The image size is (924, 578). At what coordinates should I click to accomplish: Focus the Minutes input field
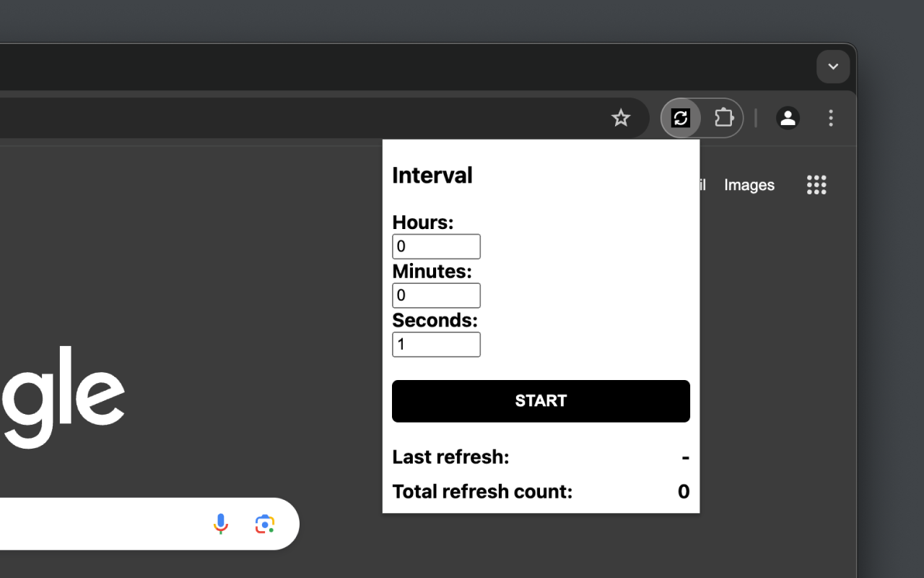point(436,296)
